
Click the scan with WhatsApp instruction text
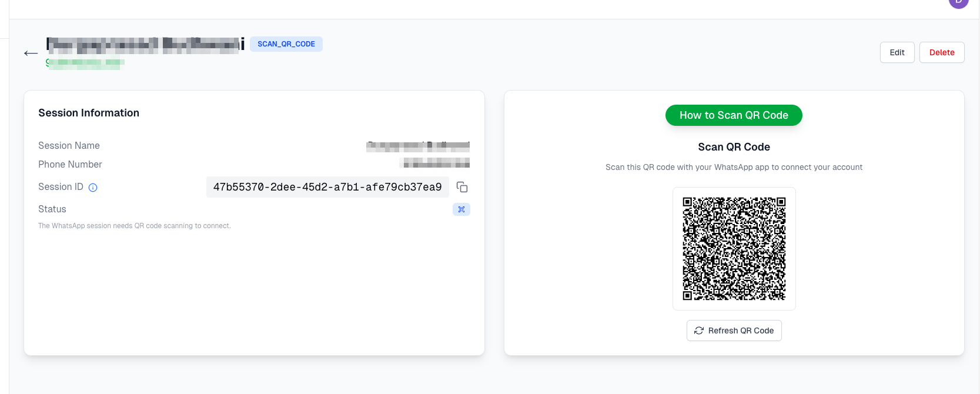734,167
